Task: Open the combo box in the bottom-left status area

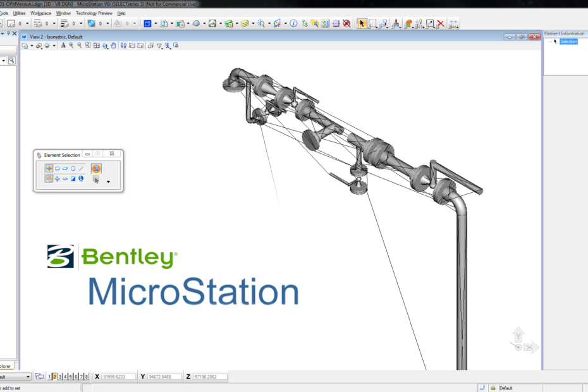Action: pyautogui.click(x=15, y=377)
